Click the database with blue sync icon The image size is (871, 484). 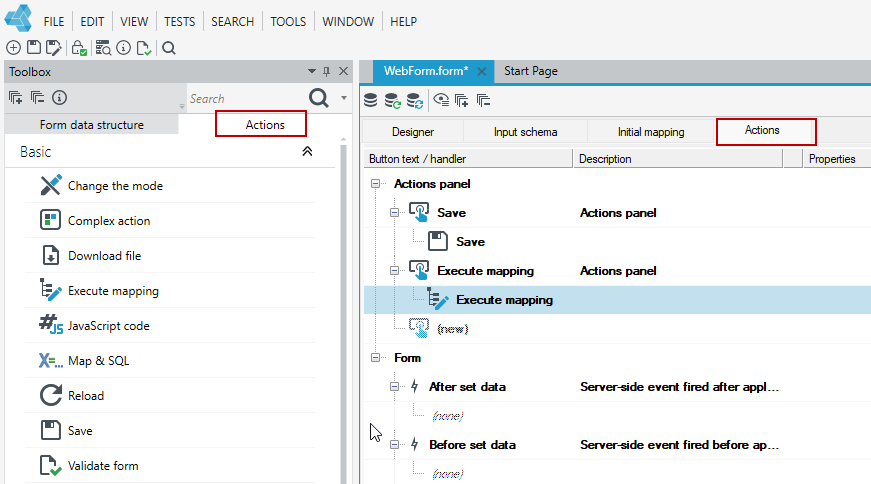pos(414,101)
